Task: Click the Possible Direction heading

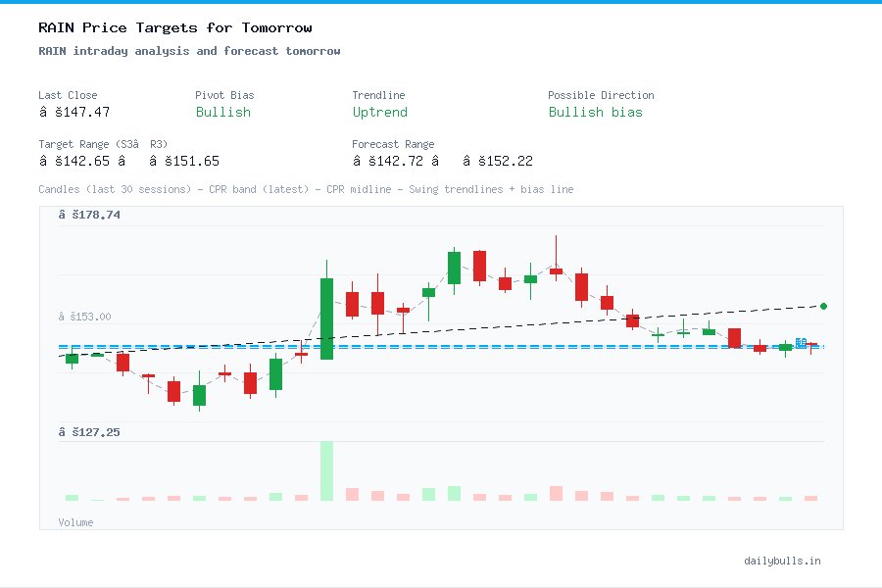Action: 601,95
